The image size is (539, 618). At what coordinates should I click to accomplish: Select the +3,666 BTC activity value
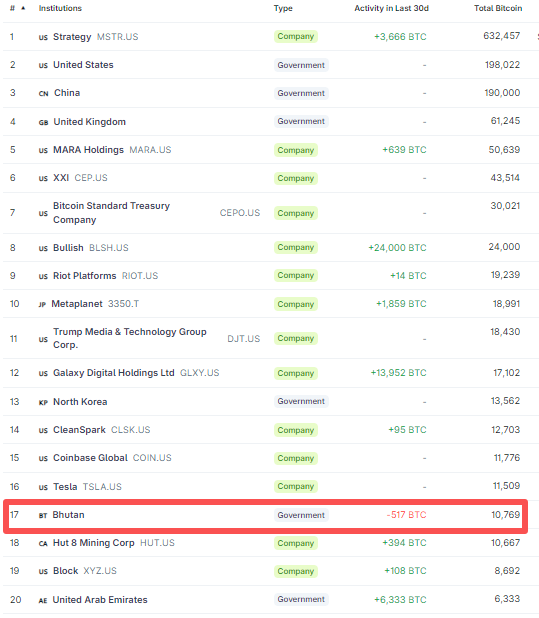pos(400,37)
